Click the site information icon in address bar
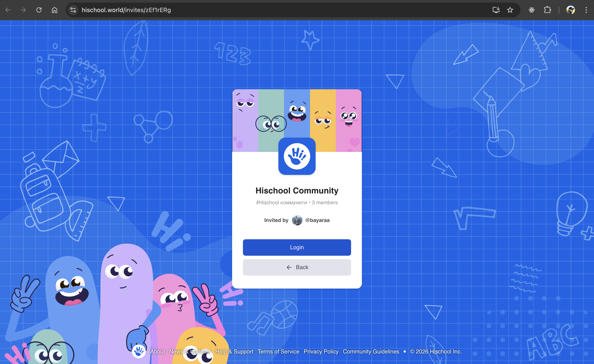 click(73, 10)
